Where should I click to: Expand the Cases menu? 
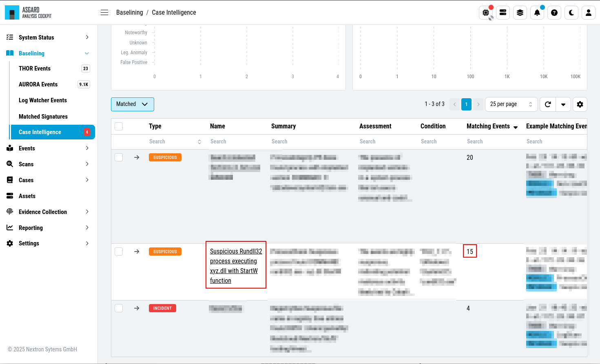click(87, 180)
